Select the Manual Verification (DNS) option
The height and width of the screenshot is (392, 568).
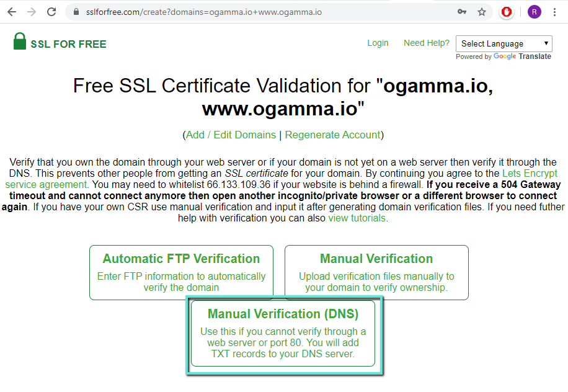[x=283, y=333]
